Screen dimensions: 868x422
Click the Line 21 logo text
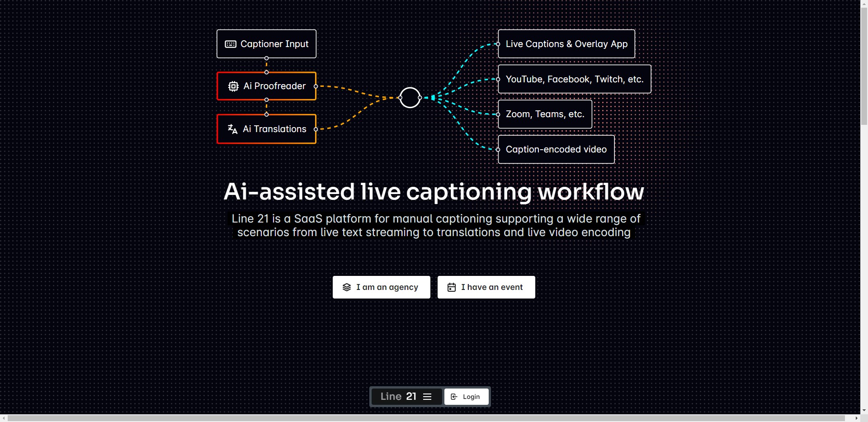tap(398, 397)
